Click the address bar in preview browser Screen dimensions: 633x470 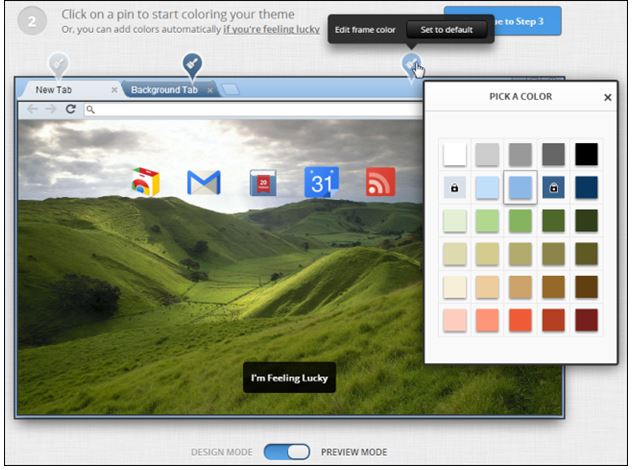click(250, 109)
